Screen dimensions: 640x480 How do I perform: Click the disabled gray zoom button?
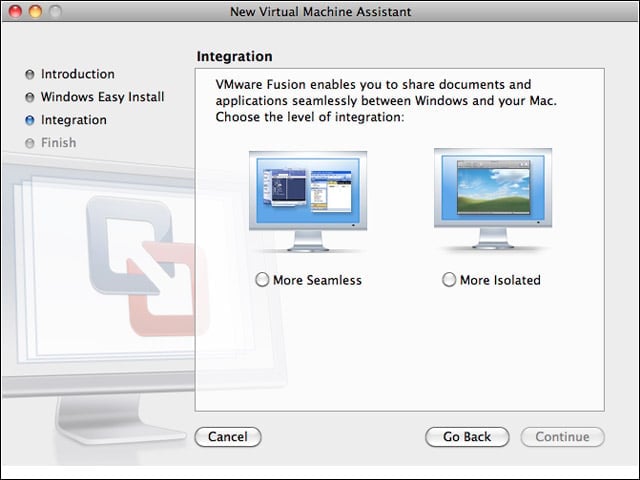coord(55,11)
